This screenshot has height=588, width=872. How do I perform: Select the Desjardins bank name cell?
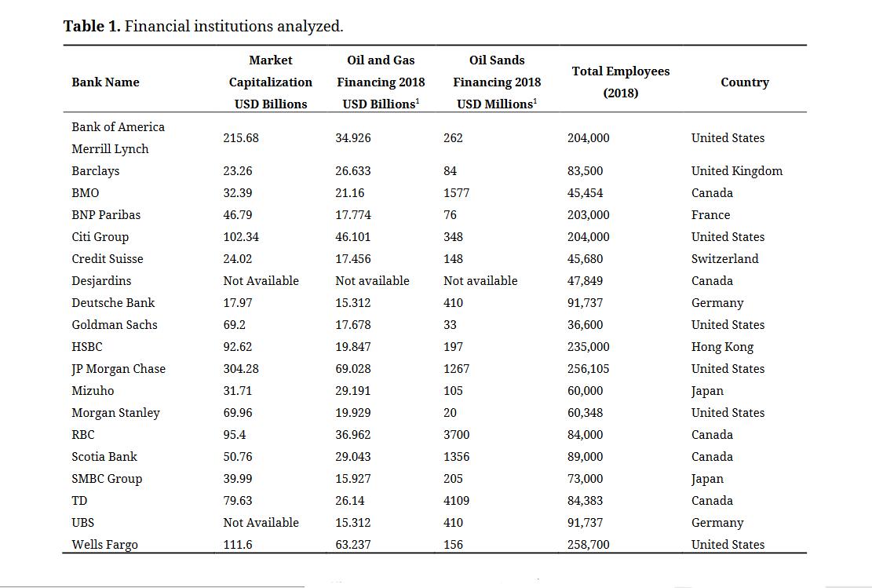tap(101, 281)
